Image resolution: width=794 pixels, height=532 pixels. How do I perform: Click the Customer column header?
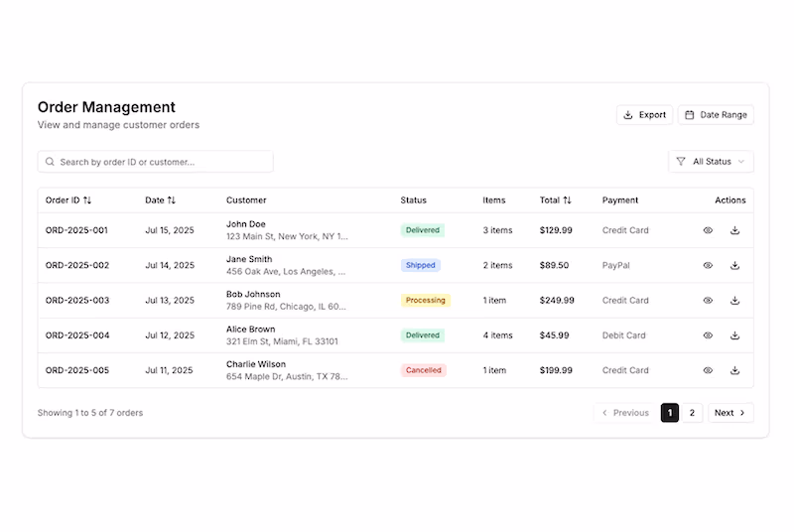tap(246, 199)
